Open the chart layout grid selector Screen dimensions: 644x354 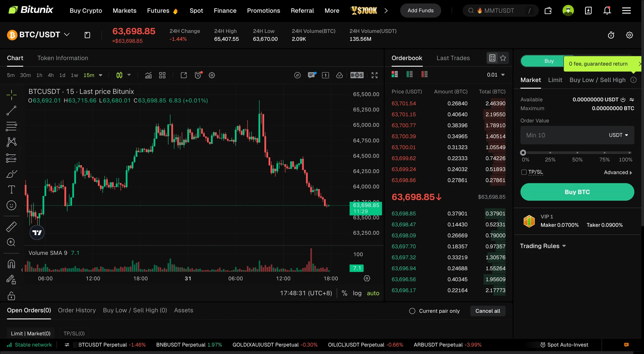[x=162, y=75]
